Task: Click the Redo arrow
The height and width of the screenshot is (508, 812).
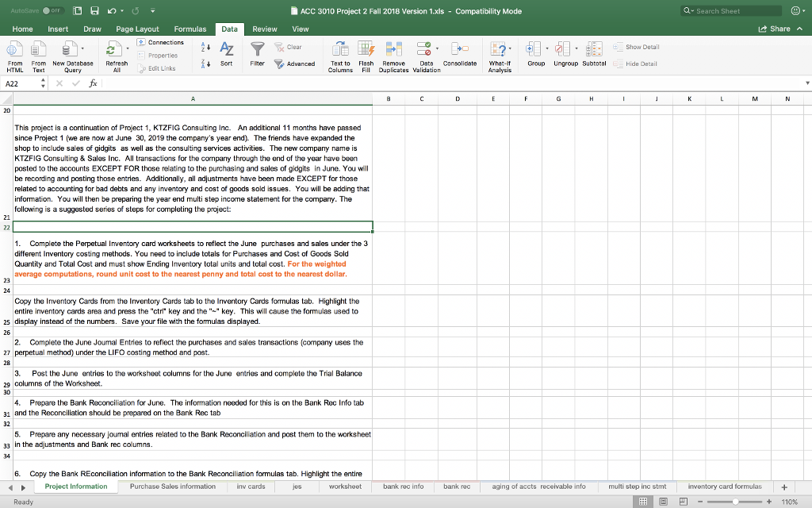Action: pyautogui.click(x=136, y=10)
